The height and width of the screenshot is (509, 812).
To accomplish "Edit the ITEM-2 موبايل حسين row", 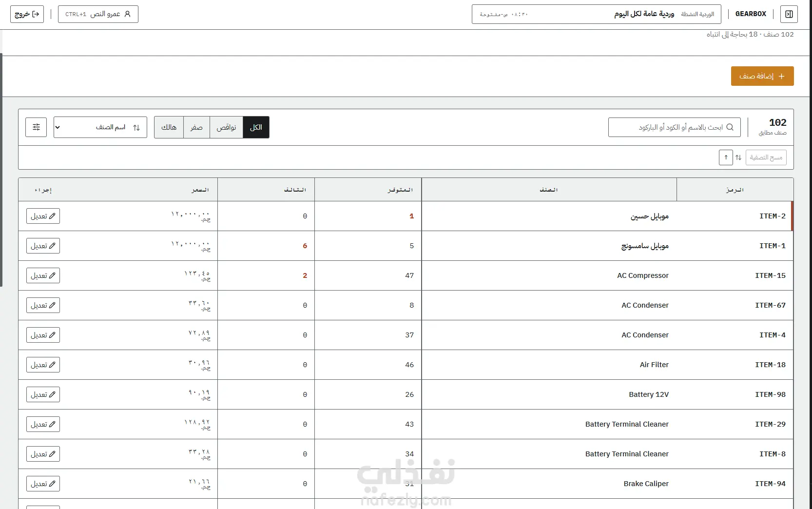I will 43,216.
